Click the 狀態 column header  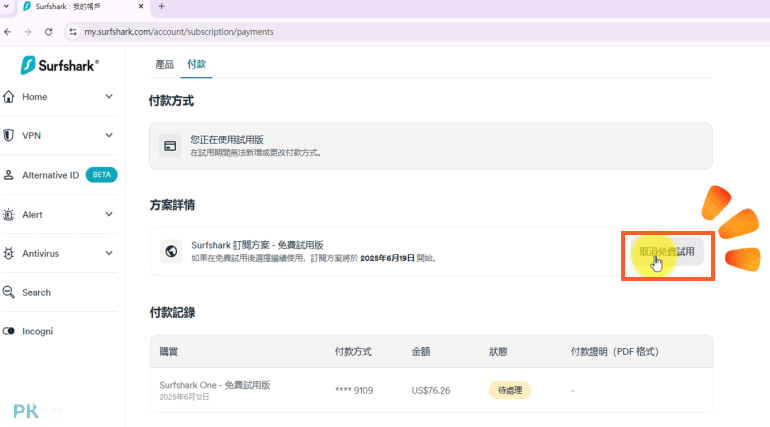tap(498, 351)
